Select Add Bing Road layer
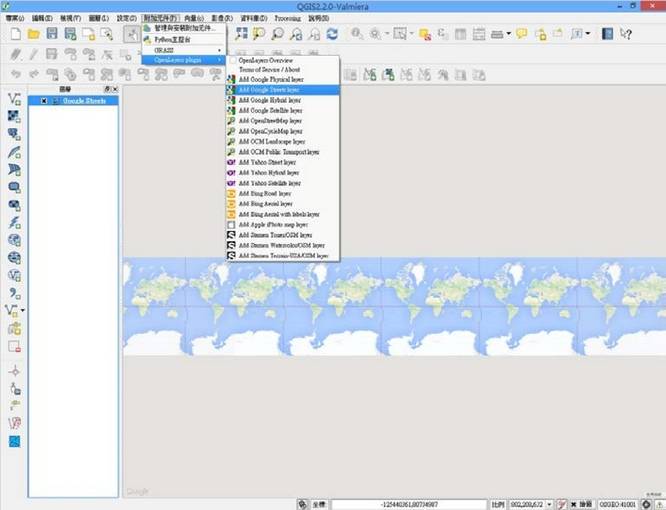The height and width of the screenshot is (510, 666). tap(282, 194)
